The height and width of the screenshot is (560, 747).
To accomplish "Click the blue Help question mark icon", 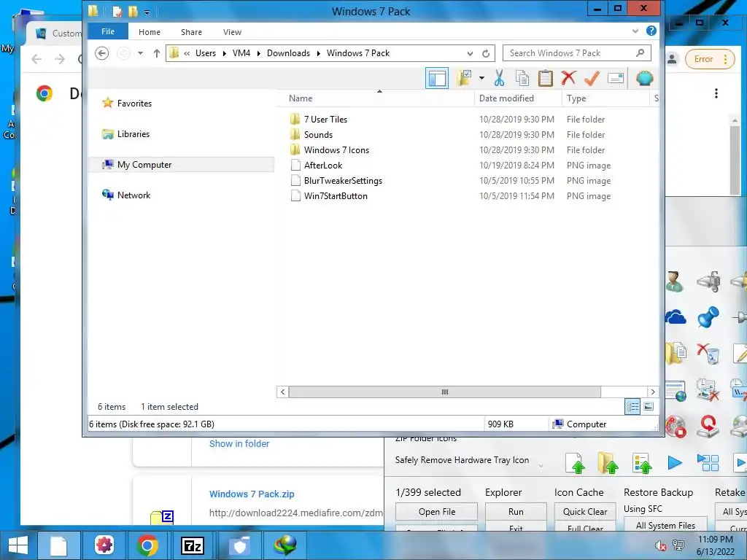I will tap(651, 31).
